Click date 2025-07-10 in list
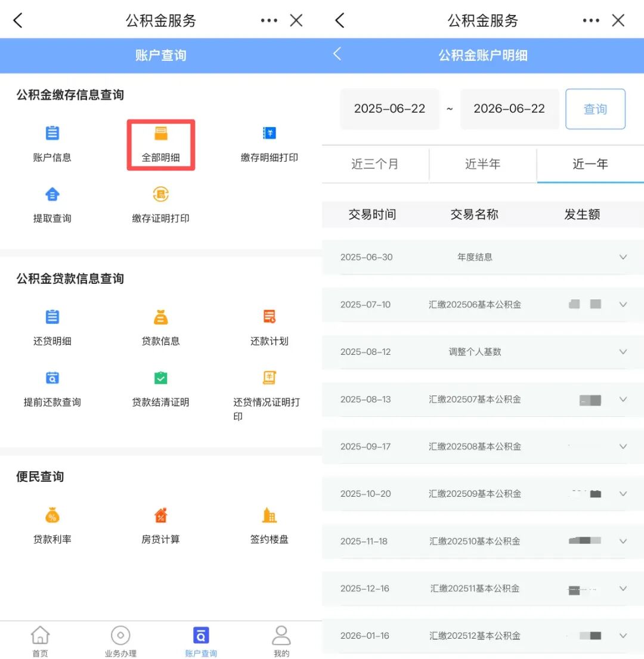 (366, 304)
